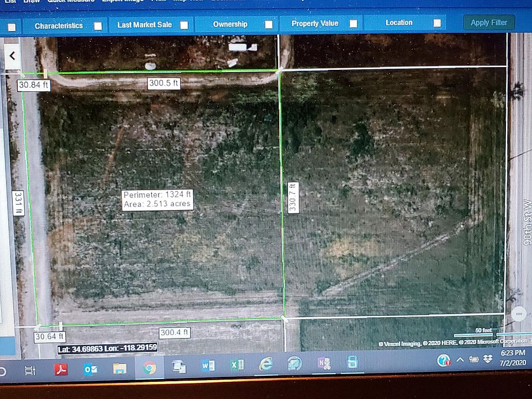
Task: Tick the Characteristics filter checkbox
Action: [98, 26]
